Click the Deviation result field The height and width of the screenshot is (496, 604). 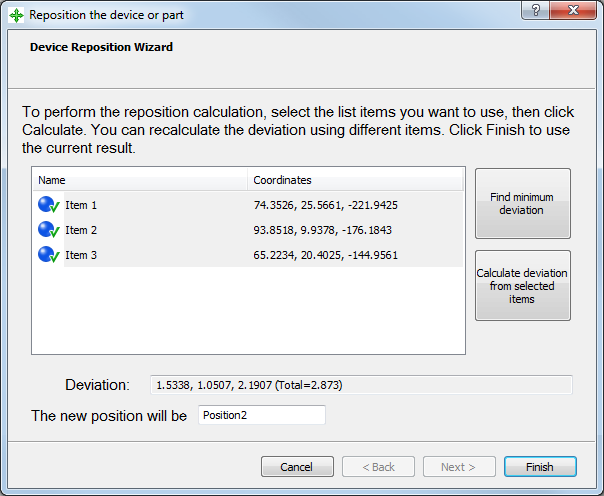pos(360,385)
